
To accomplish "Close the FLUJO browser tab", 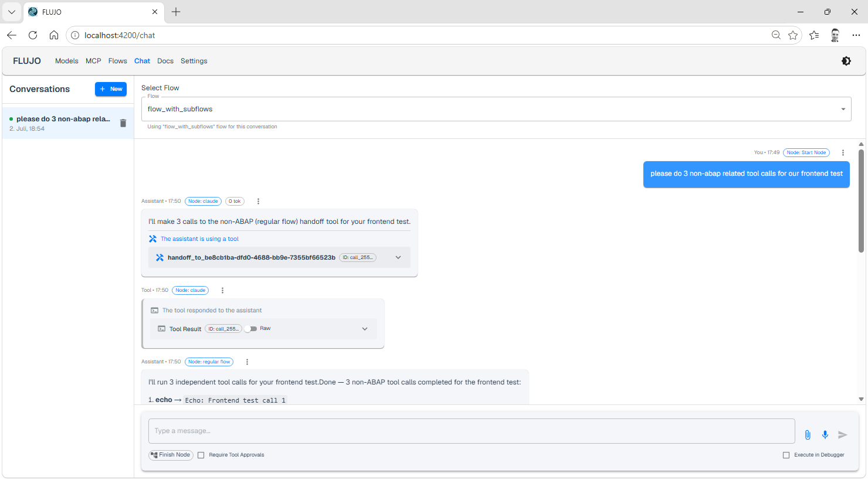I will pos(155,12).
